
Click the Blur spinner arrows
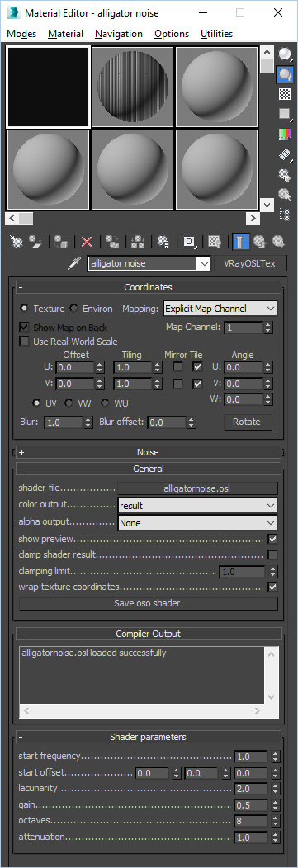(x=88, y=422)
